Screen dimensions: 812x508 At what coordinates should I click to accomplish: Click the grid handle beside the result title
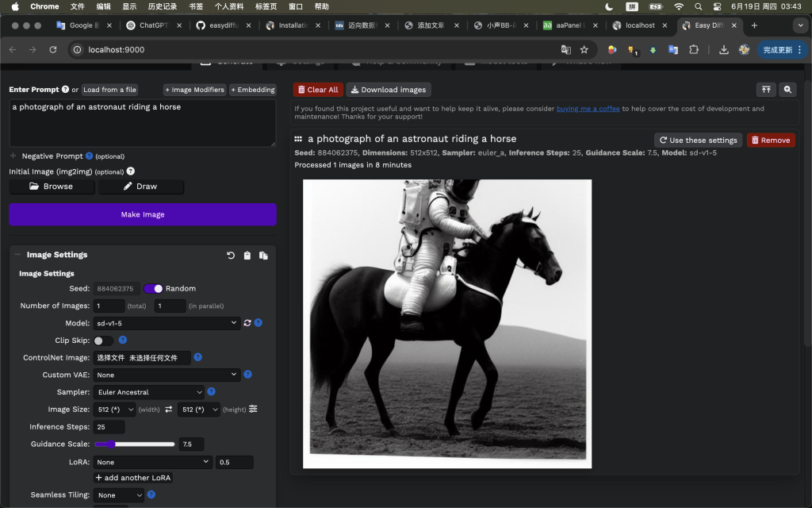coord(298,139)
